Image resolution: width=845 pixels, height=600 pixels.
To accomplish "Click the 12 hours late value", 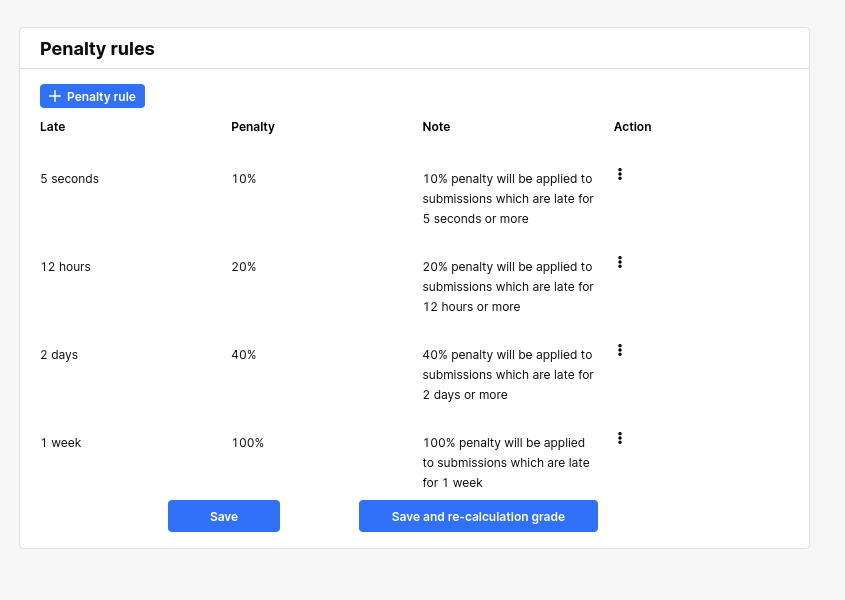I will [65, 267].
